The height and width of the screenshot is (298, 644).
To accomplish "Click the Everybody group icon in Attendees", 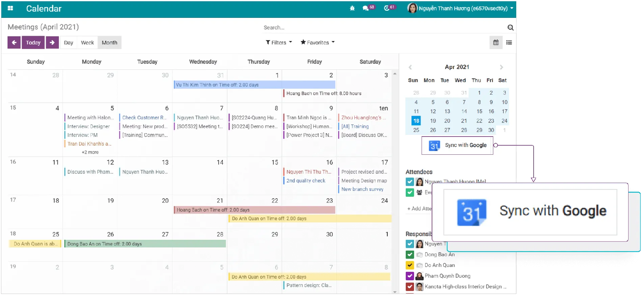I will [419, 193].
